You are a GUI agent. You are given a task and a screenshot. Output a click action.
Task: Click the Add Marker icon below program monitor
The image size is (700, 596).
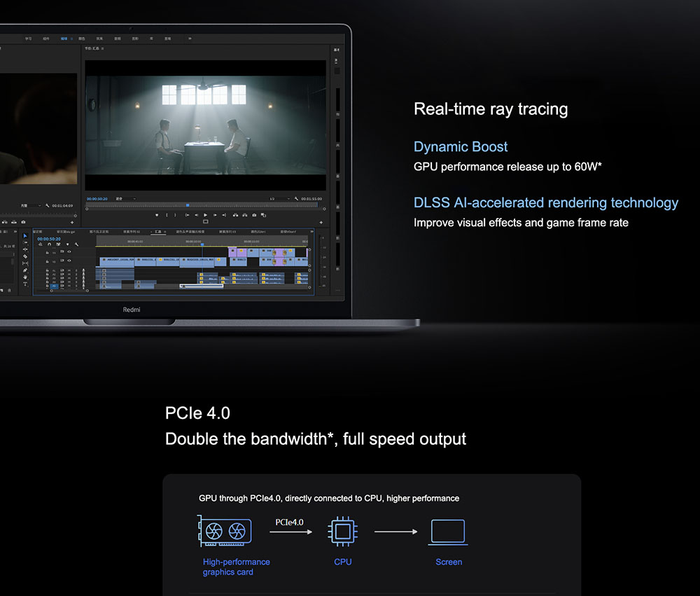coord(157,215)
